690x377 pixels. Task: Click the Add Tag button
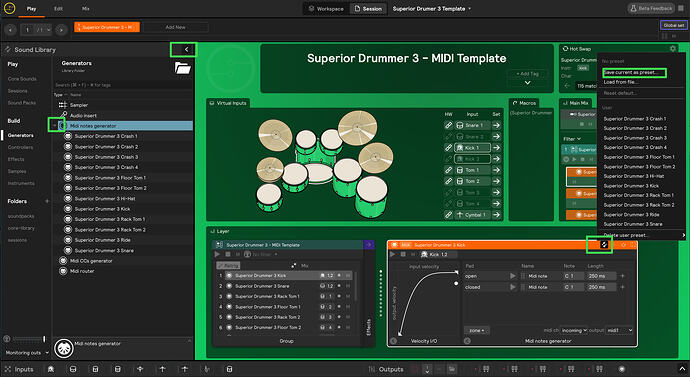click(527, 74)
